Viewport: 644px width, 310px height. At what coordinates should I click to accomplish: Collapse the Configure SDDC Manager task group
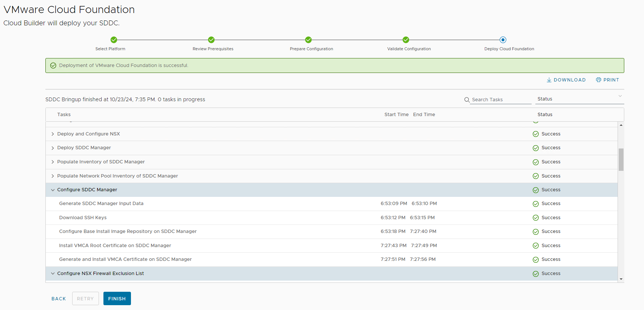(x=53, y=190)
